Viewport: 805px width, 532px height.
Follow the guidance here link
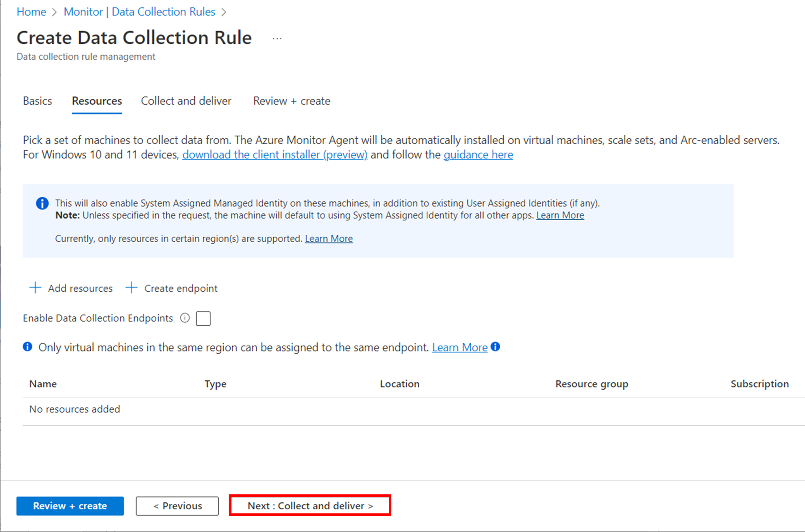[x=478, y=155]
